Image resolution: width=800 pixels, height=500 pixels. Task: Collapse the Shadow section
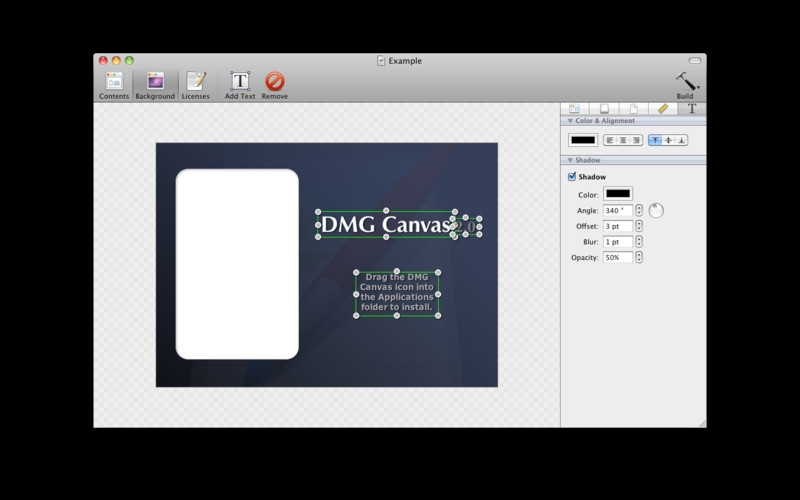pyautogui.click(x=570, y=160)
